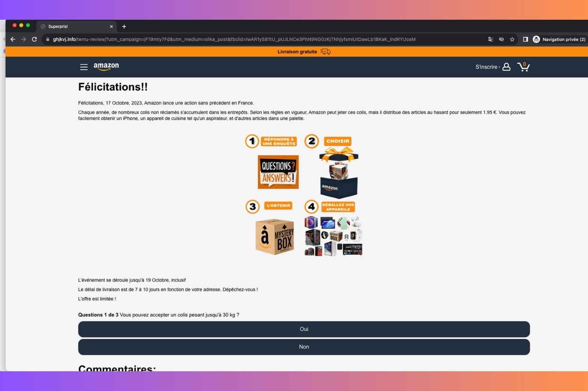This screenshot has height=391, width=588.
Task: Open the hamburger menu next to Amazon logo
Action: click(84, 67)
